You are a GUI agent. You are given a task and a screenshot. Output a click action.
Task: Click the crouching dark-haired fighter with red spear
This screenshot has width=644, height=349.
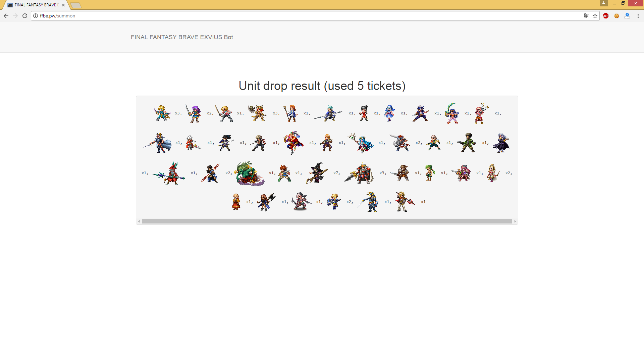(211, 173)
